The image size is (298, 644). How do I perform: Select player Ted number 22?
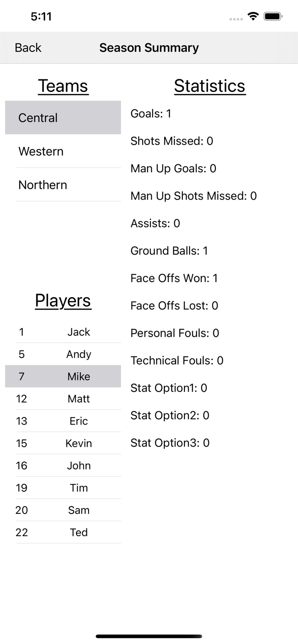pyautogui.click(x=68, y=532)
